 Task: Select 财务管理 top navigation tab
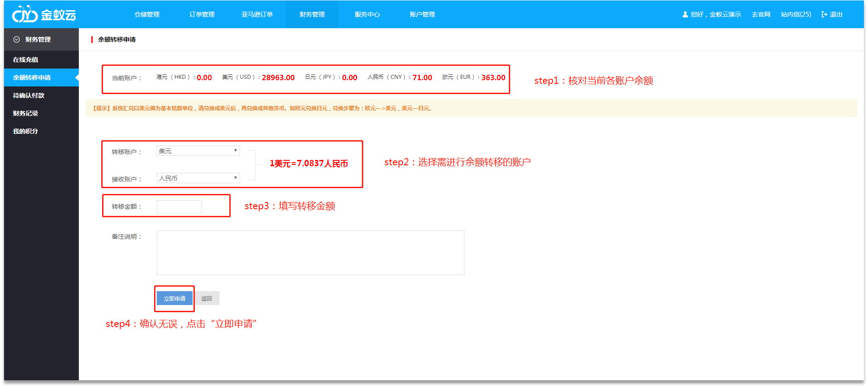pos(312,14)
